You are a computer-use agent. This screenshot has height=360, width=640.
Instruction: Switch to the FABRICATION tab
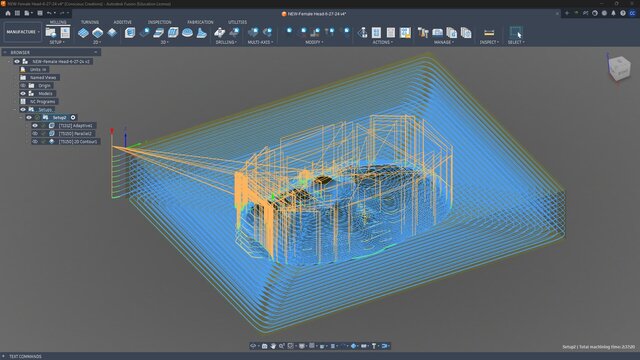tap(200, 22)
